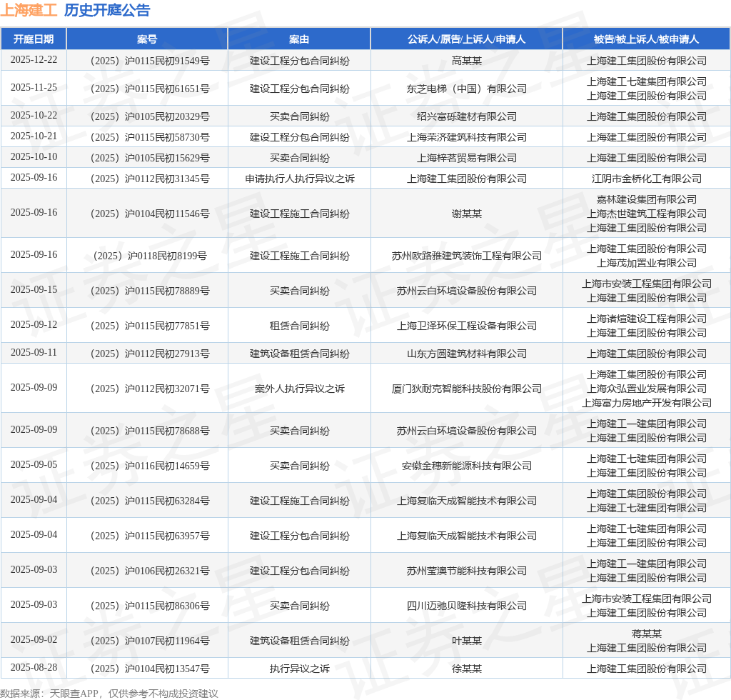Click case number 沪0105民初15629号
This screenshot has height=700, width=731.
tap(150, 158)
